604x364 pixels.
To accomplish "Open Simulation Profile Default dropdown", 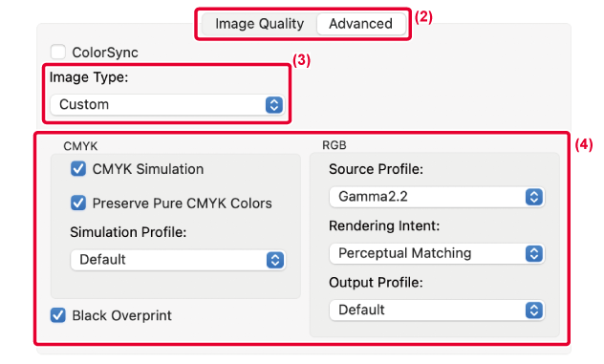I will 178,260.
